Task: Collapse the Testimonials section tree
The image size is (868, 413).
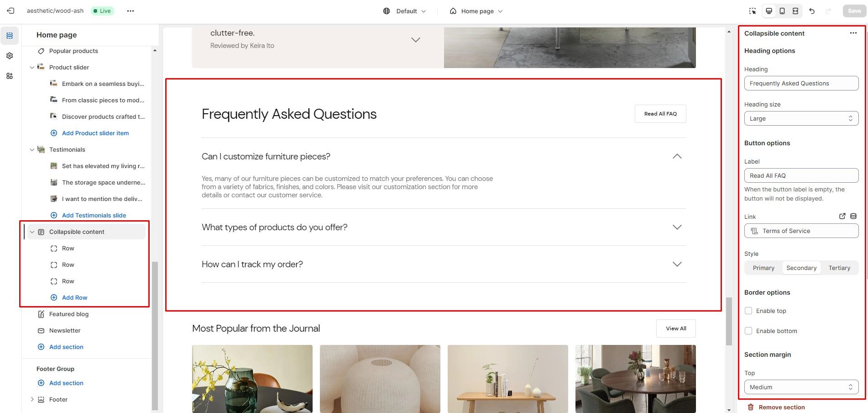Action: pyautogui.click(x=32, y=149)
